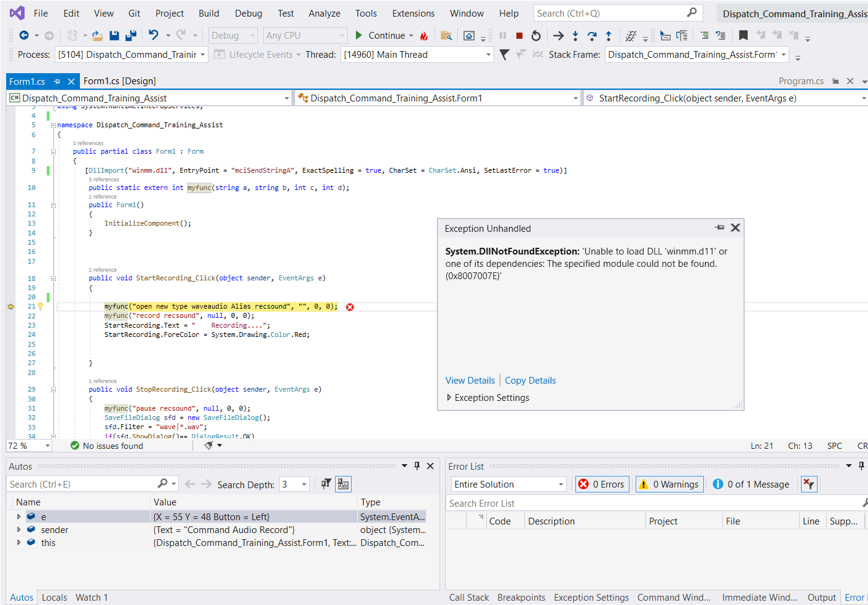Toggle the 0 Warnings filter
Screen dimensions: 868x605
tap(669, 484)
